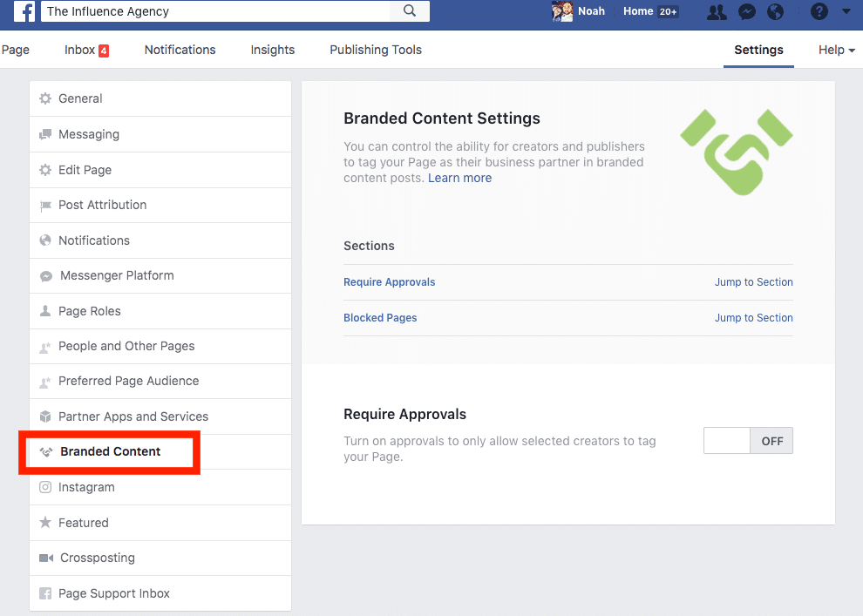Click the Post Attribution flag icon

click(x=45, y=206)
